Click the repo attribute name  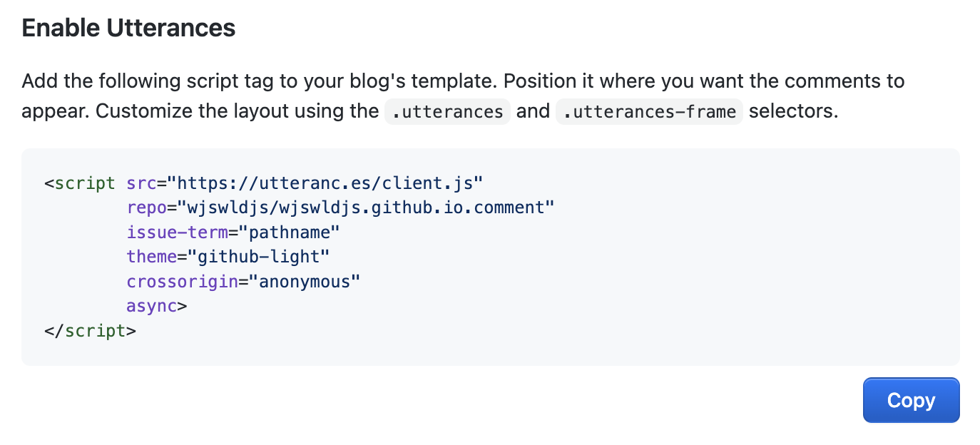[x=146, y=208]
